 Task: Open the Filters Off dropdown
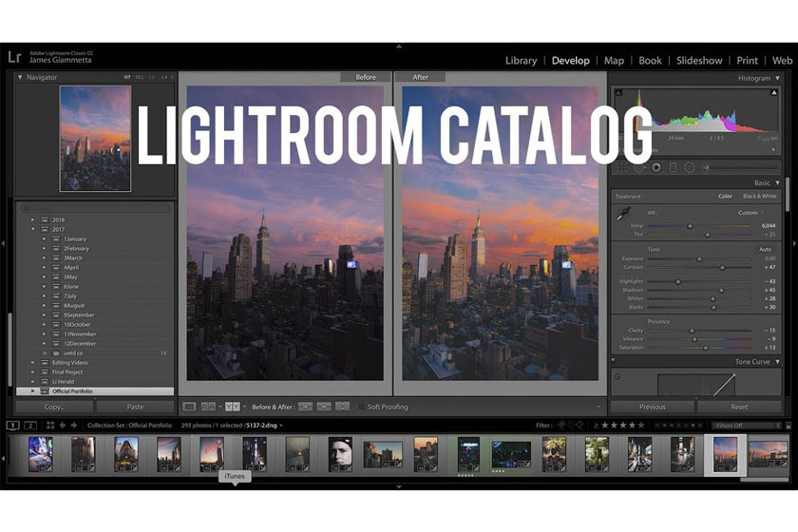coord(747,426)
